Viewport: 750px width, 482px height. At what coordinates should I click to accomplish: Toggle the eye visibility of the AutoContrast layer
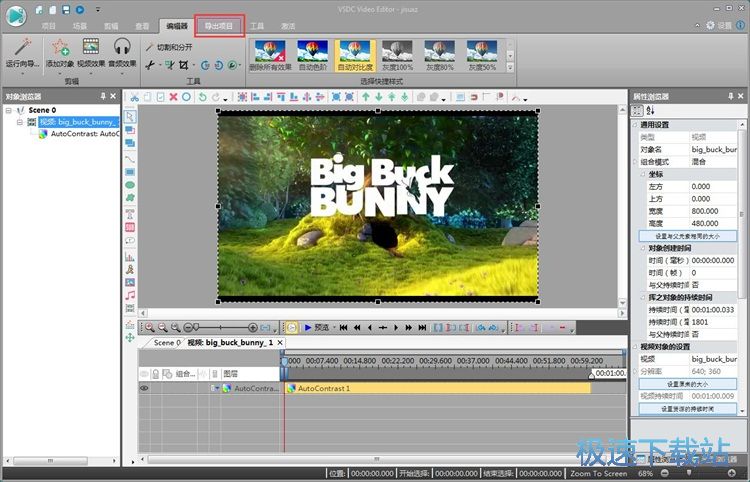click(144, 388)
